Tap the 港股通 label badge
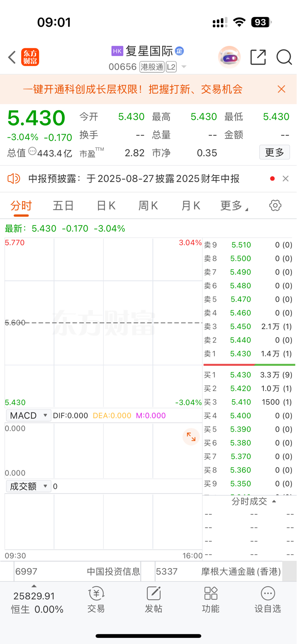The width and height of the screenshot is (297, 644). pyautogui.click(x=152, y=67)
